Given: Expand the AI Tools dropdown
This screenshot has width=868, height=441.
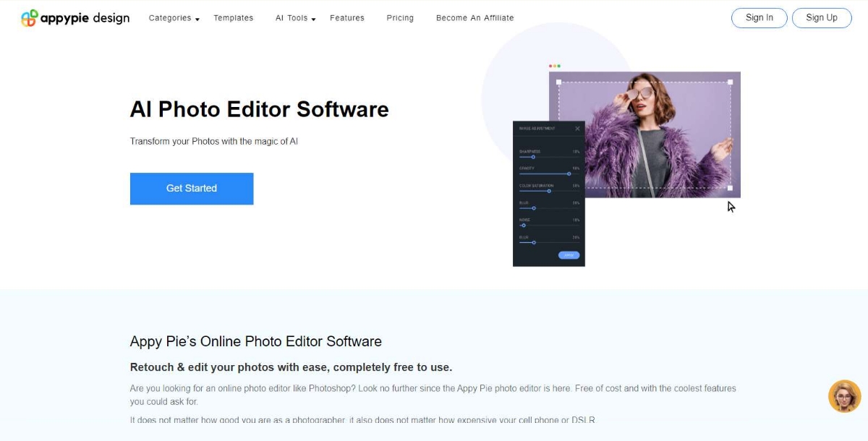Looking at the screenshot, I should (x=296, y=18).
